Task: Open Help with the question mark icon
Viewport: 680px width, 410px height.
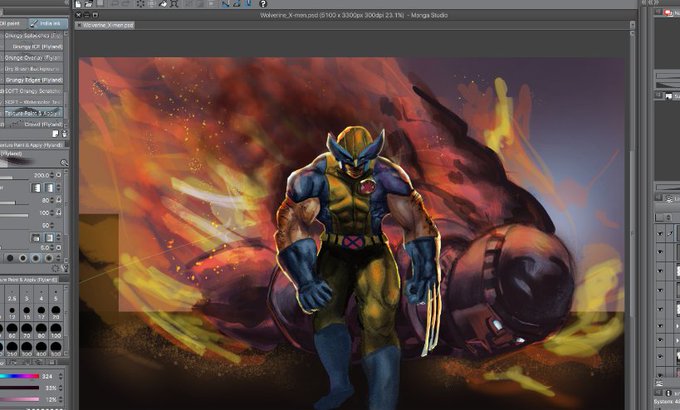Action: click(x=263, y=4)
